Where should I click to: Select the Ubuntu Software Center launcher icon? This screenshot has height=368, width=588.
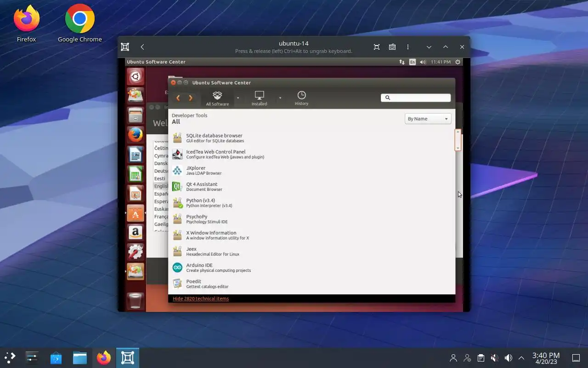click(135, 213)
